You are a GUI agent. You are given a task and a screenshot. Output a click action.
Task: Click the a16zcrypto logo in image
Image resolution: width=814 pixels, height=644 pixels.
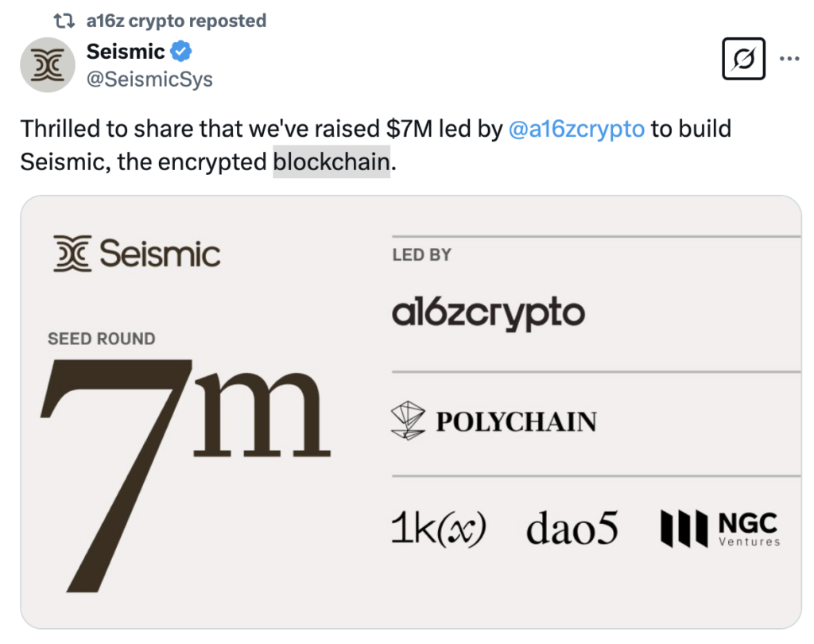coord(489,313)
